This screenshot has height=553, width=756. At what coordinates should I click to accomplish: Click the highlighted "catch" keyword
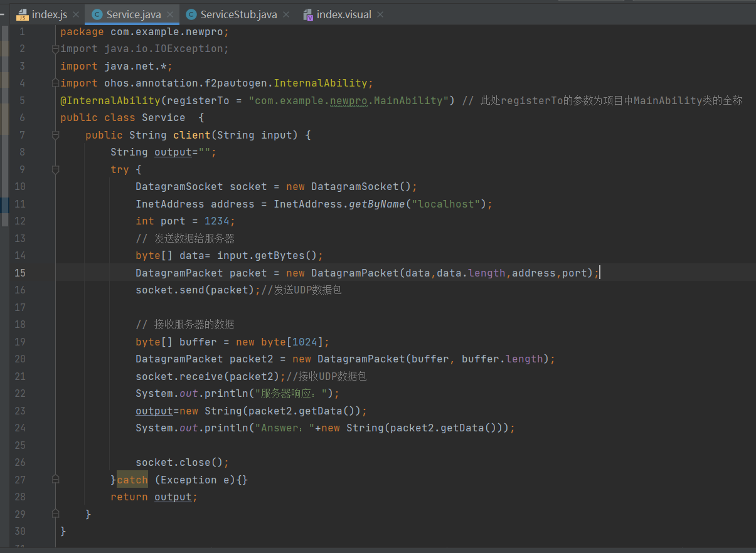pyautogui.click(x=132, y=480)
